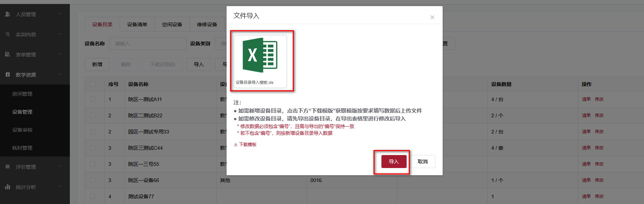Screen dimensions: 644x204
Task: Check the row for 院区二测试B22
Action: click(93, 115)
